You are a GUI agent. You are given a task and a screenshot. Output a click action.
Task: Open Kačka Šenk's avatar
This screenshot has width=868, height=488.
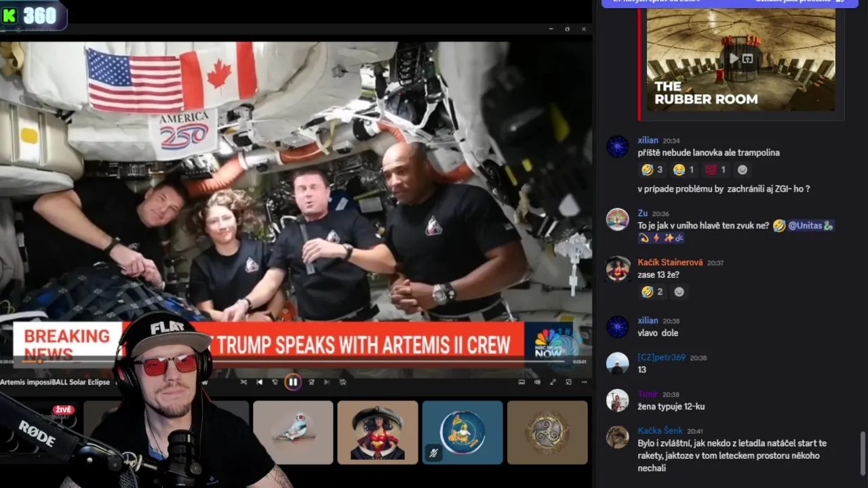pos(617,437)
